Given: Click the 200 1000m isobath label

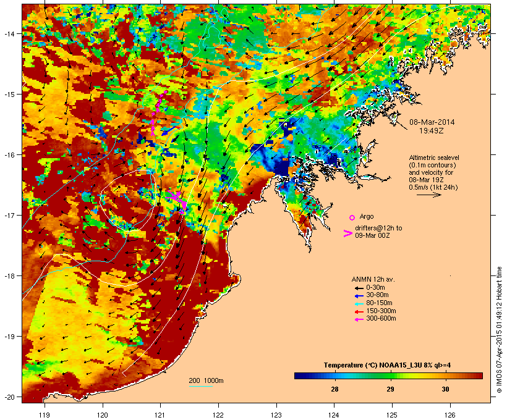Looking at the screenshot, I should [206, 380].
